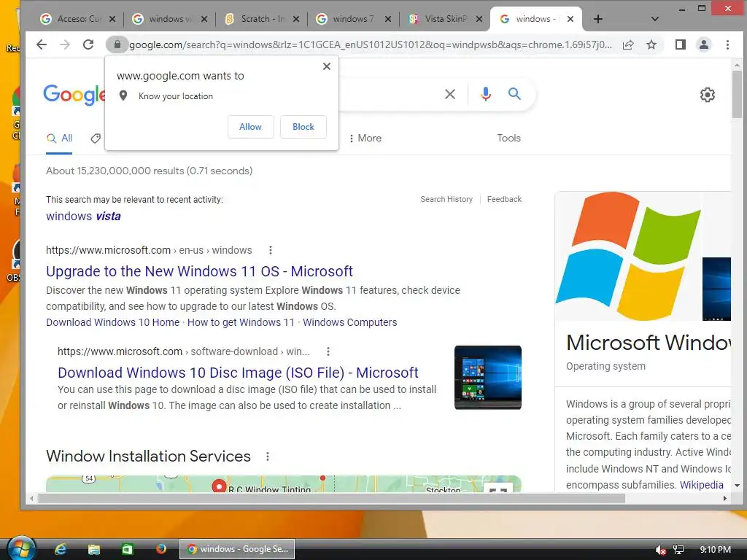Switch to the Acceso tab
The image size is (747, 560).
[x=77, y=19]
